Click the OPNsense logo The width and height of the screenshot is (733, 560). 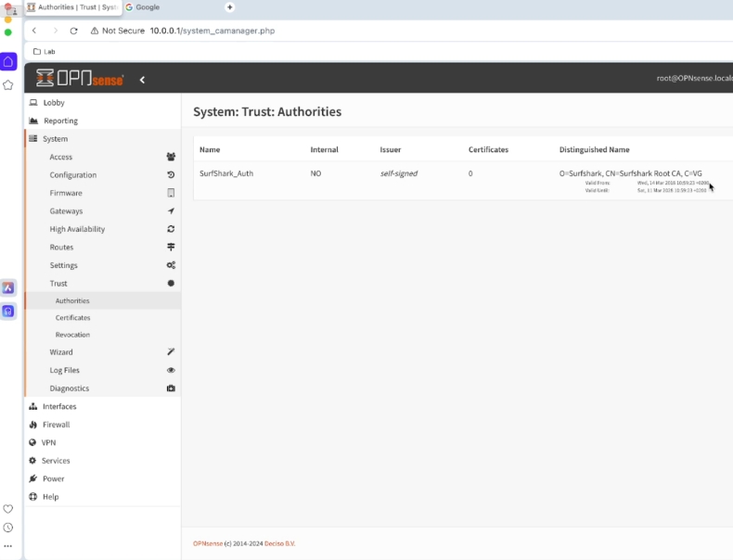(80, 79)
